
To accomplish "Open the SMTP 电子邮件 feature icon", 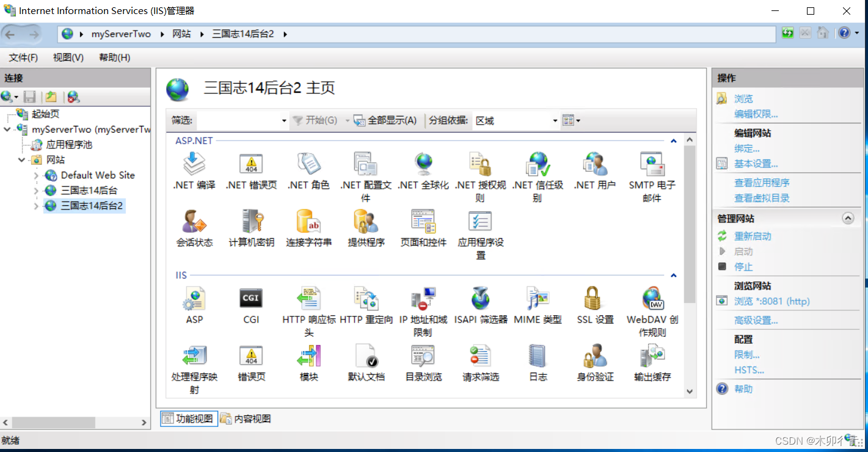I will pos(652,164).
